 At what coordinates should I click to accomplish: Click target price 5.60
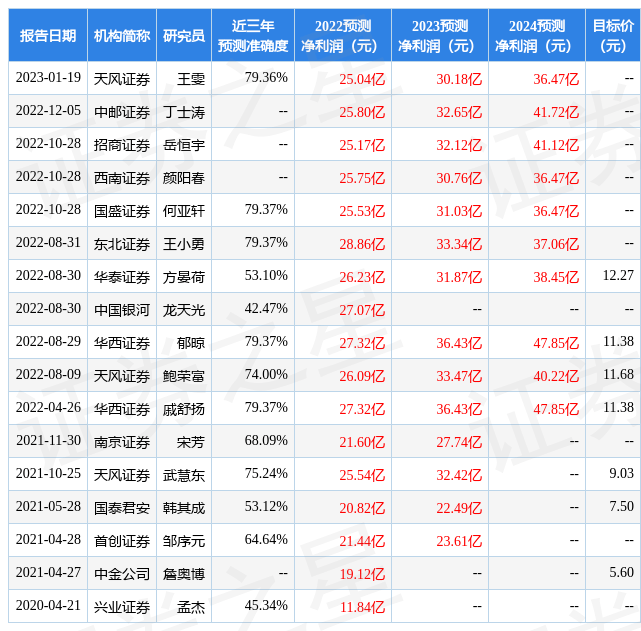click(621, 572)
